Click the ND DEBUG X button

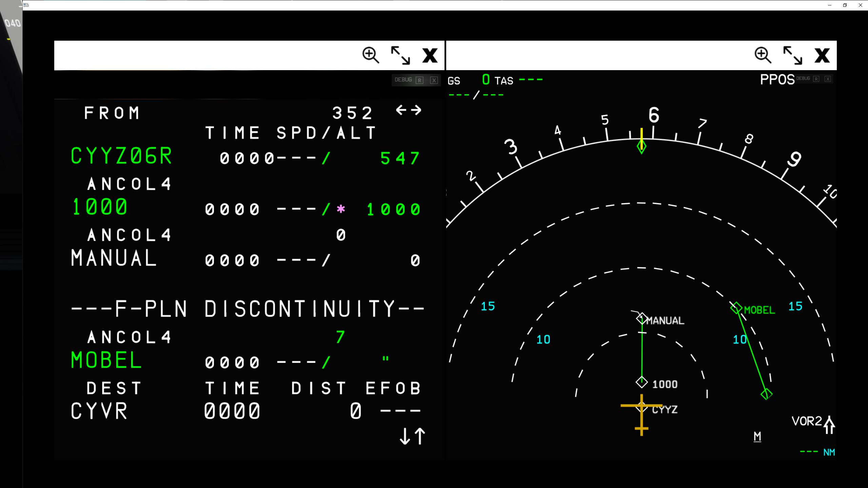click(x=828, y=79)
